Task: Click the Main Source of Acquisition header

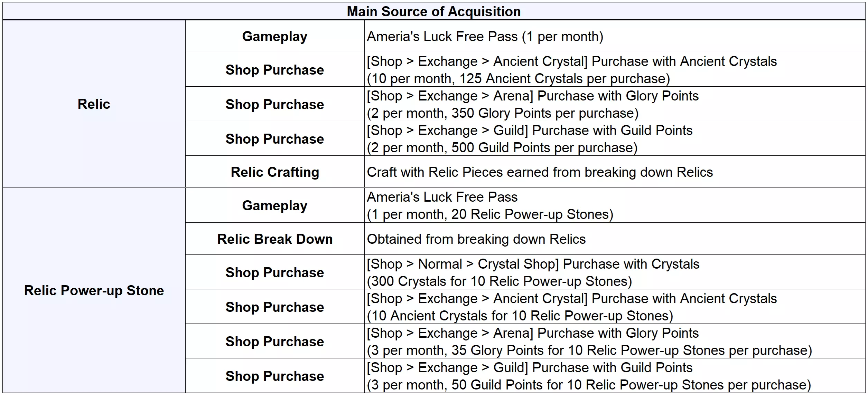Action: click(434, 11)
